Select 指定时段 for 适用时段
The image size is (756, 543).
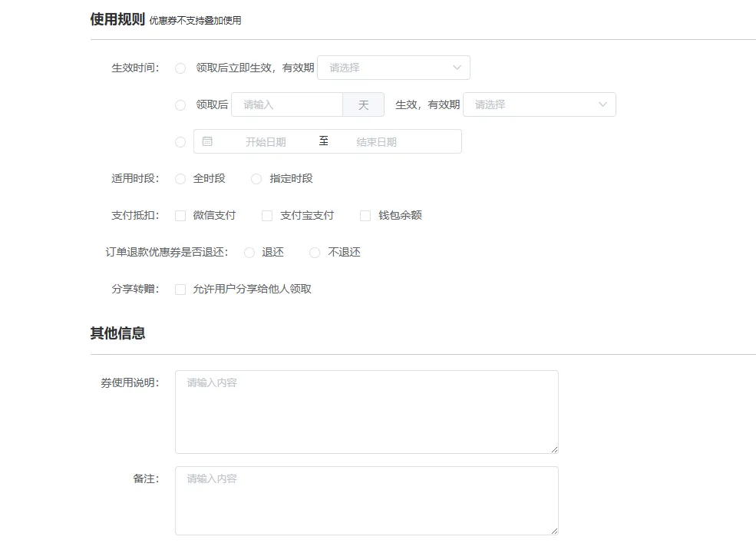point(256,178)
